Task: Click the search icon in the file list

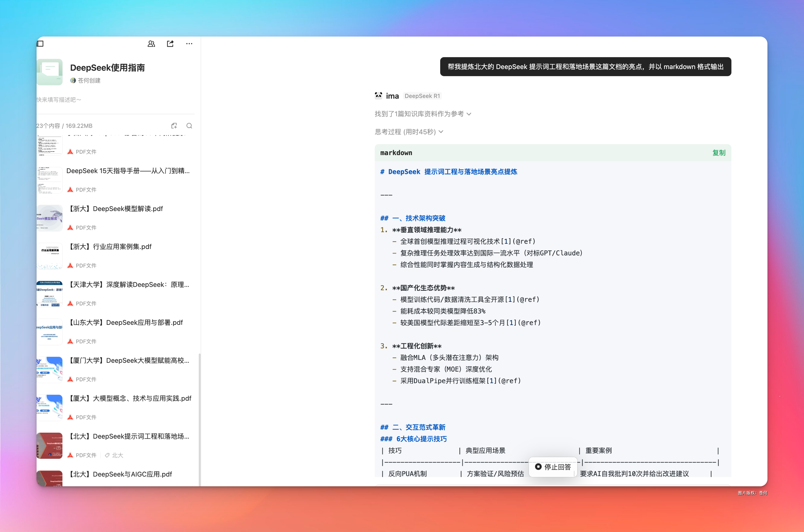Action: tap(189, 126)
